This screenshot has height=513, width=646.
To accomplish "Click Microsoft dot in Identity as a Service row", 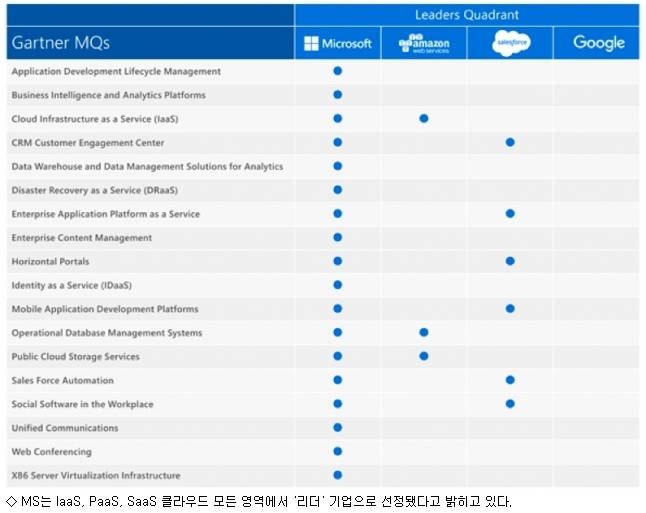I will 338,285.
